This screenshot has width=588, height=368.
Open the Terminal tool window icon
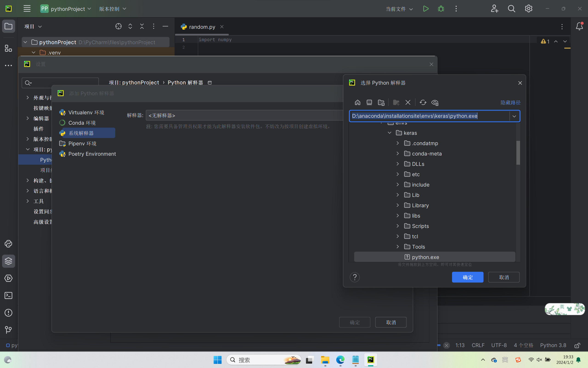point(8,296)
